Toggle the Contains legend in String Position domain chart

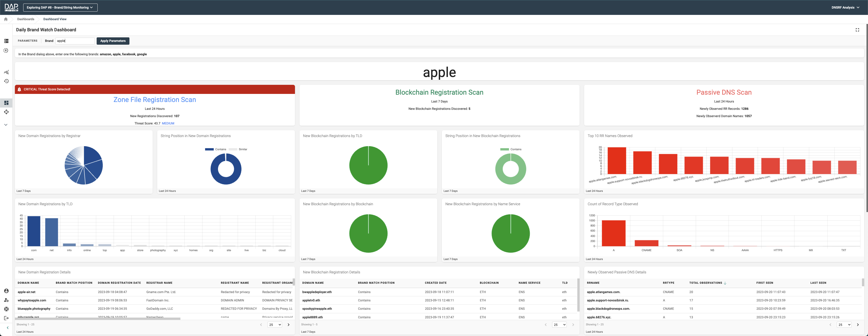pos(216,149)
